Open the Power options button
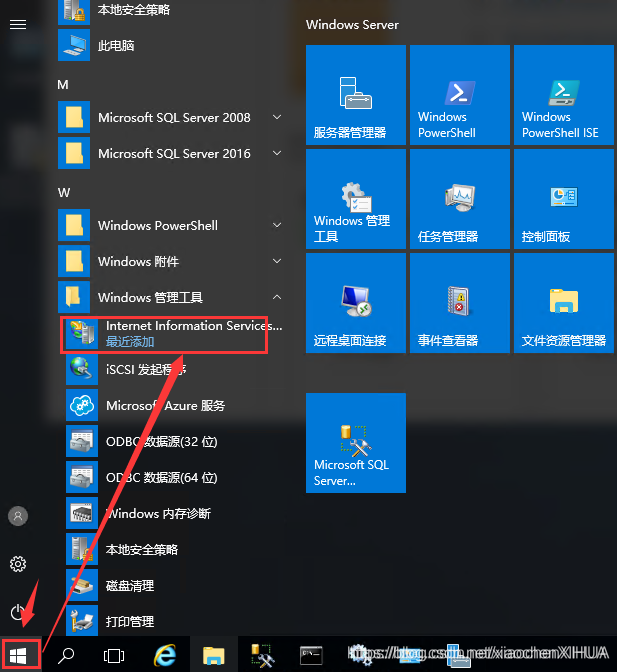617x672 pixels. tap(18, 612)
